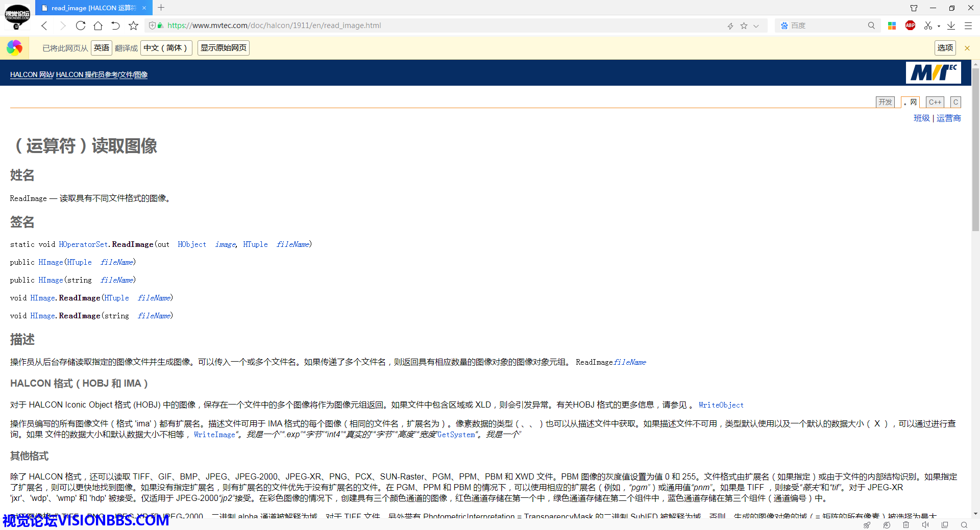Open the 文件 breadcrumb link

coord(126,74)
